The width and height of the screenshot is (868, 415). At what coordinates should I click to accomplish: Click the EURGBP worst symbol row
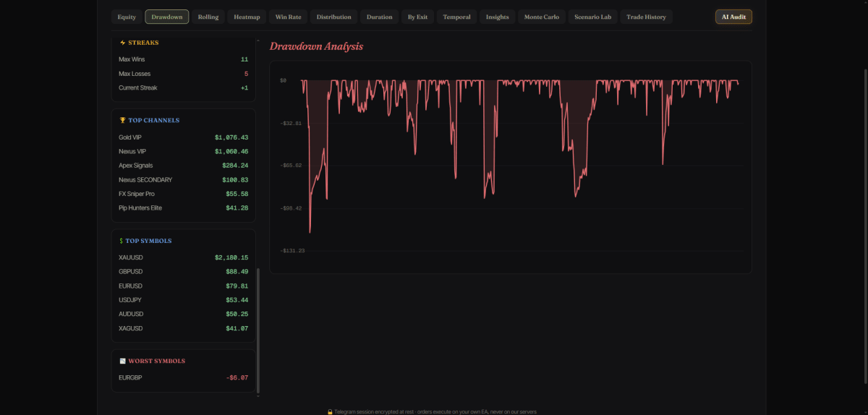pos(184,377)
